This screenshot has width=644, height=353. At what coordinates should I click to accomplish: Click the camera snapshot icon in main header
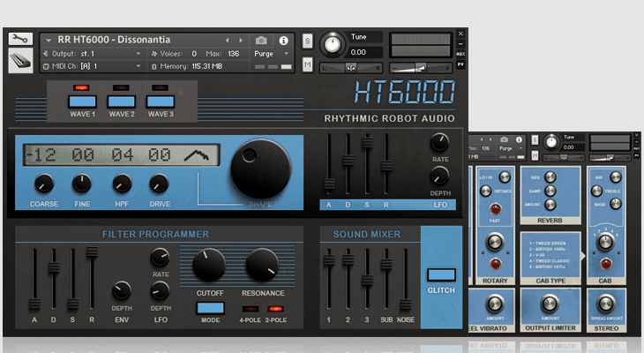tap(260, 40)
